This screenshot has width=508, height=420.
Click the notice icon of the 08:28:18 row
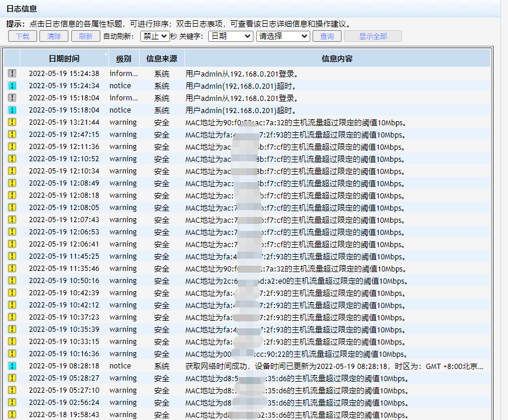pos(12,366)
